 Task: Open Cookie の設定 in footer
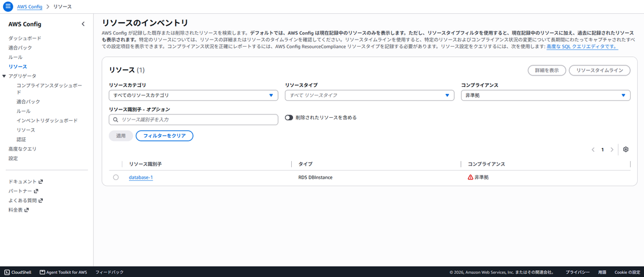pyautogui.click(x=627, y=272)
